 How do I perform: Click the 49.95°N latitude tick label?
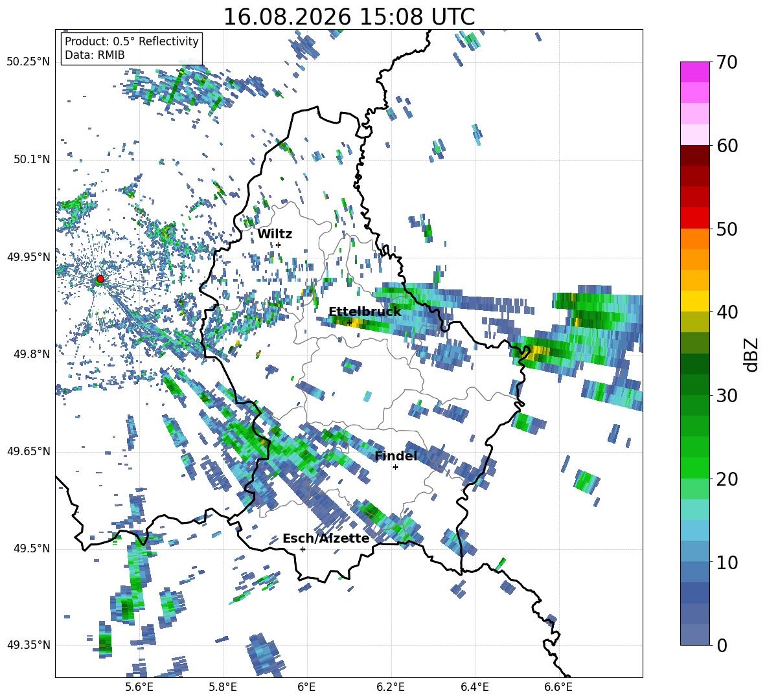(29, 257)
